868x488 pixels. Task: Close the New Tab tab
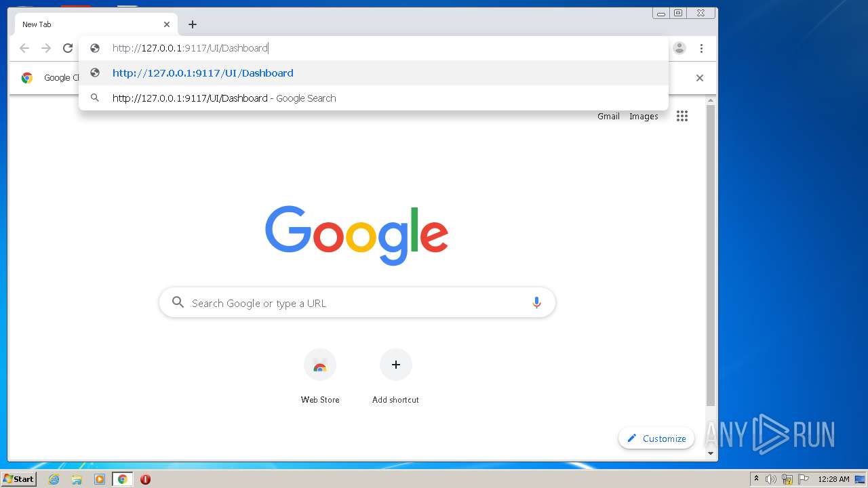(167, 24)
